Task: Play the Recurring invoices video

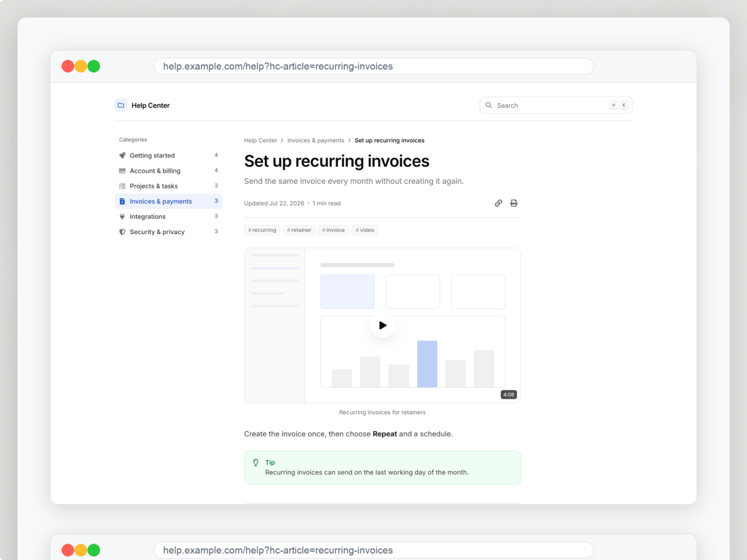Action: point(382,325)
